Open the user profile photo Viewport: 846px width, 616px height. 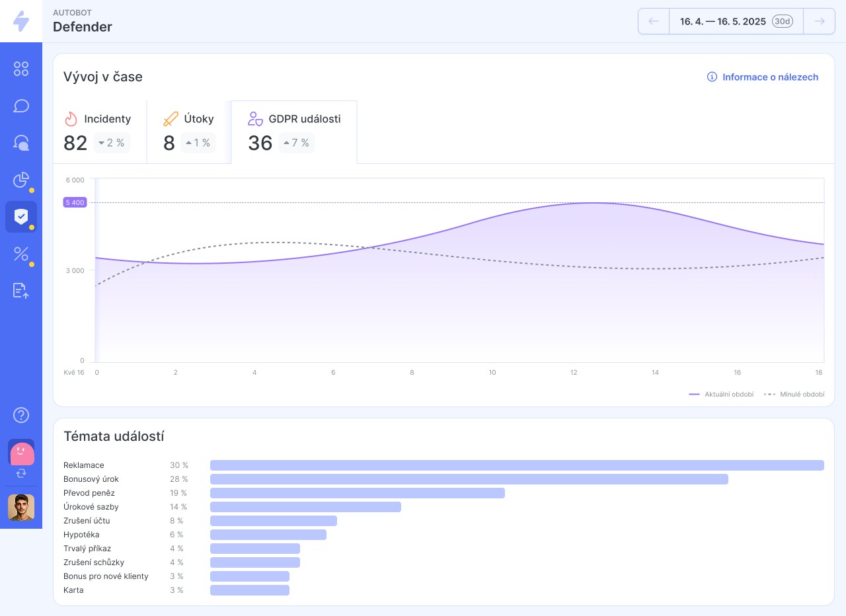pos(21,508)
